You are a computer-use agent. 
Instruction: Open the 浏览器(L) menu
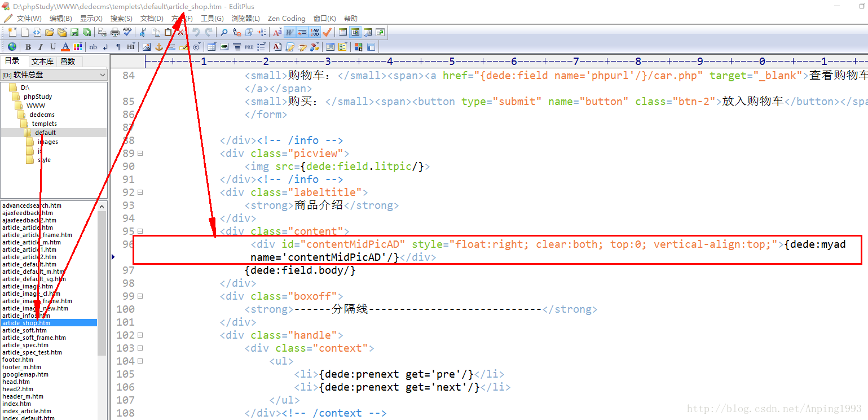pos(246,19)
